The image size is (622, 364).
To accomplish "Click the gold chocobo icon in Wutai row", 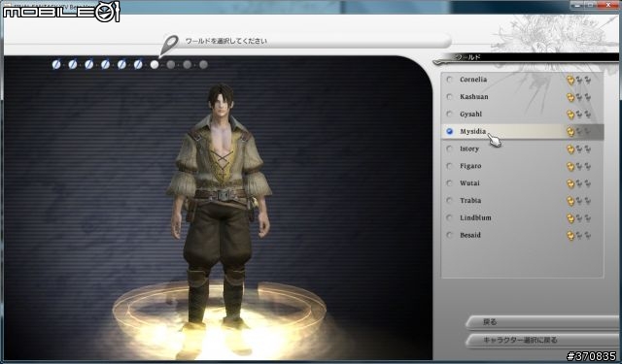I will 570,183.
